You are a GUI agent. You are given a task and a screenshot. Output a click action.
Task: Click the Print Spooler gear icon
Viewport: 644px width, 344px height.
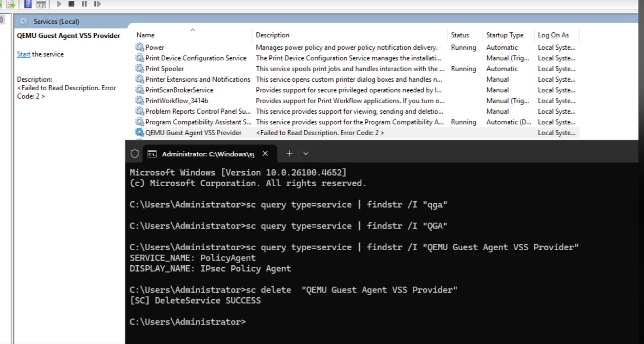coord(140,68)
